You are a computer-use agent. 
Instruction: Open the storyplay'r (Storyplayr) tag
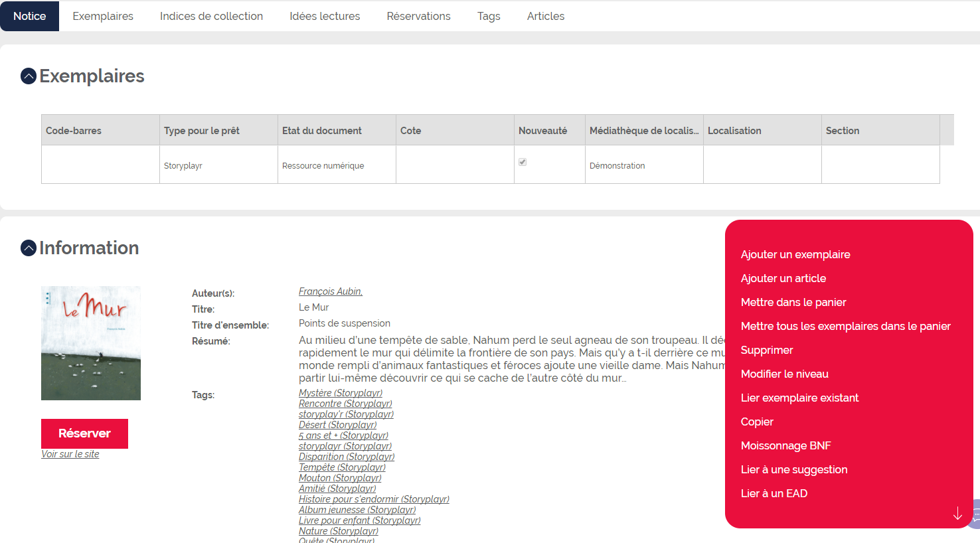click(x=346, y=414)
